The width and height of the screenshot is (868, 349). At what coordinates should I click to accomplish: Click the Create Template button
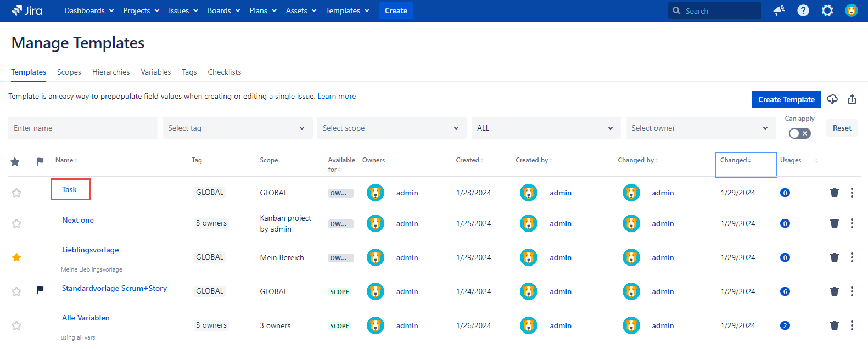click(x=786, y=99)
